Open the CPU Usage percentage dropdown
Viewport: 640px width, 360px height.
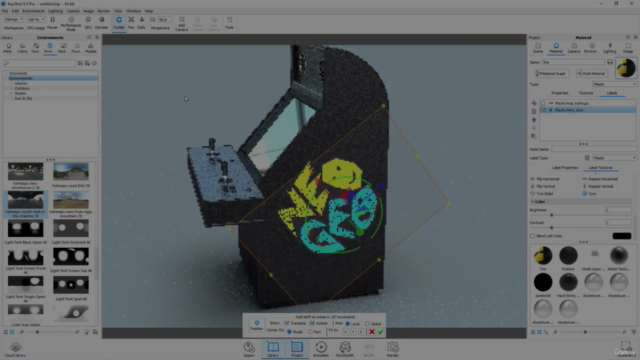click(36, 19)
